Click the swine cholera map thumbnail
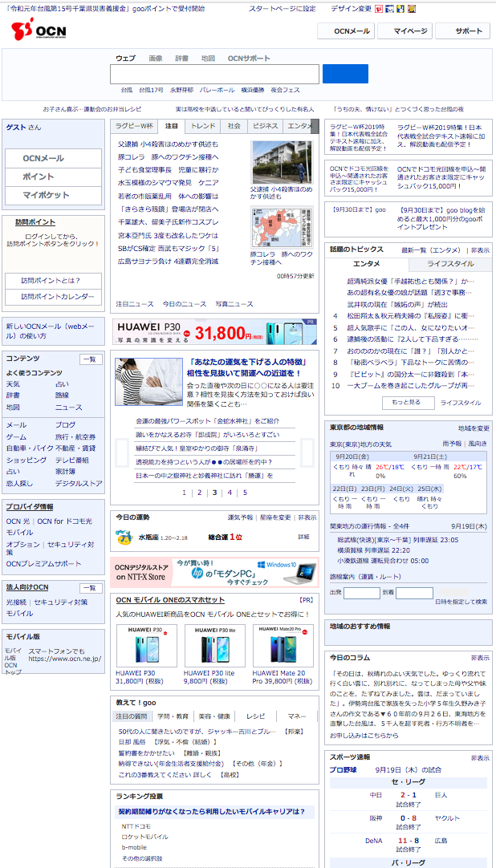The image size is (496, 868). (x=282, y=227)
